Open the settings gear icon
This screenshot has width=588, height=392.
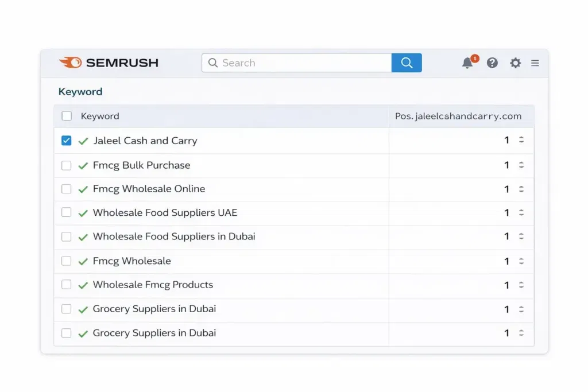coord(515,63)
